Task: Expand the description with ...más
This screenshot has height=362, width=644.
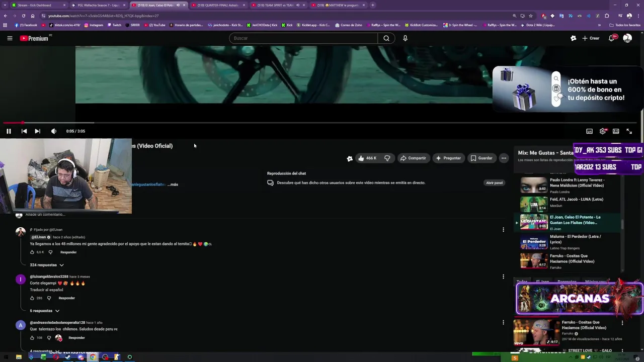Action: pyautogui.click(x=173, y=185)
